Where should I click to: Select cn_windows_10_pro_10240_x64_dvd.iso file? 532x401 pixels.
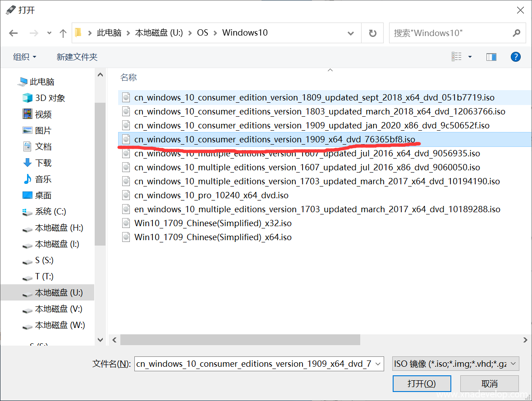pos(211,196)
